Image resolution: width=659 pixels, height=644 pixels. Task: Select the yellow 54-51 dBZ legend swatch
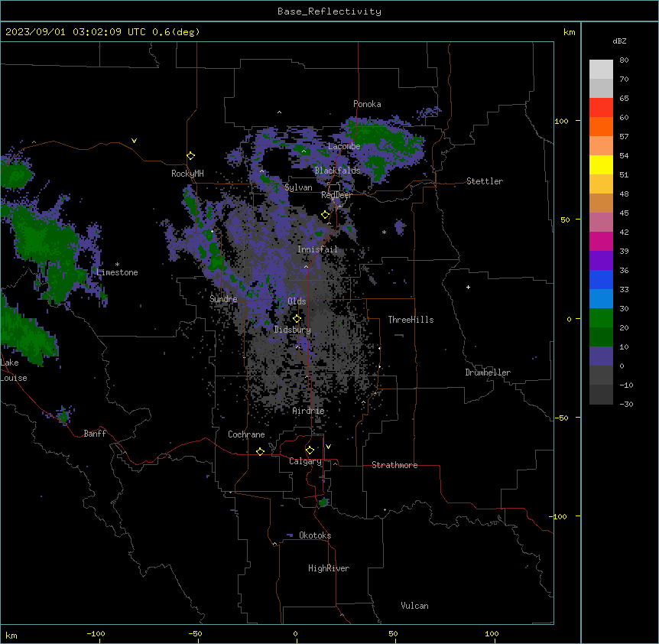click(x=601, y=164)
